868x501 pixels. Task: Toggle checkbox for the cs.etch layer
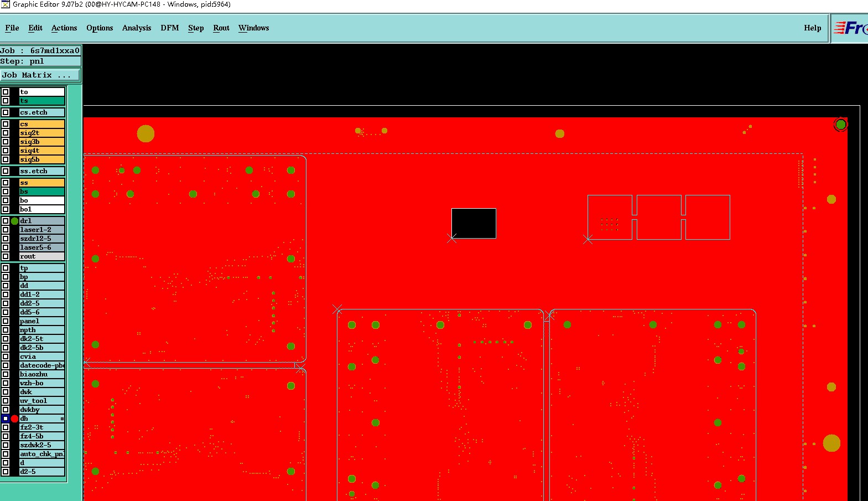(x=6, y=112)
